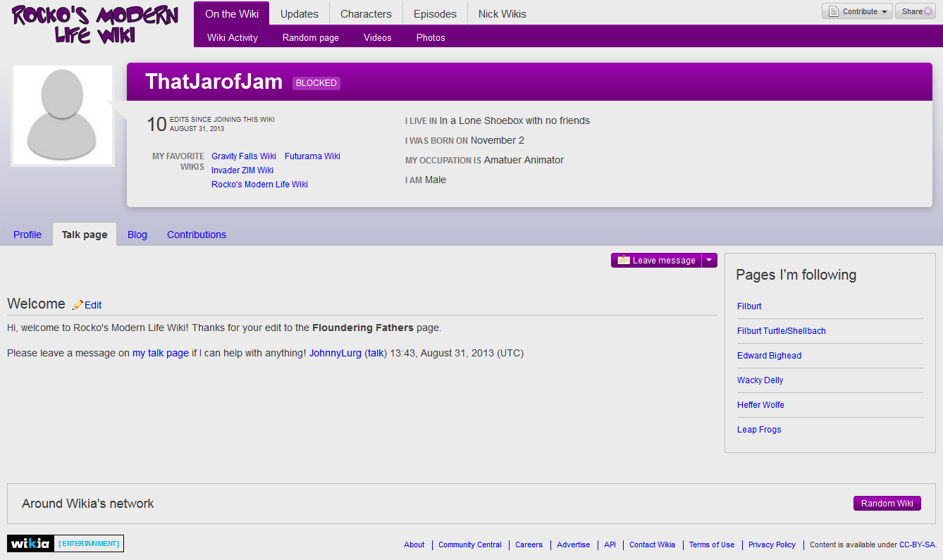
Task: Open the Contribute dropdown menu
Action: pos(857,11)
